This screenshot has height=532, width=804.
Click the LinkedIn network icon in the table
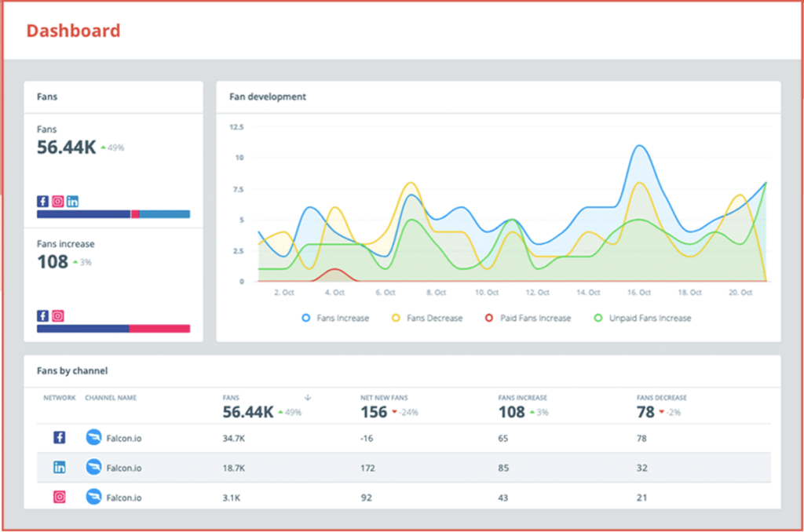60,468
